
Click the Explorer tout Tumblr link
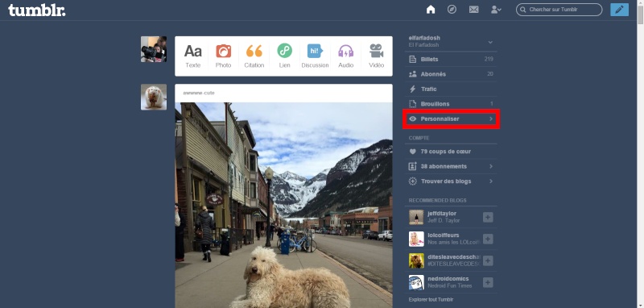pyautogui.click(x=431, y=299)
